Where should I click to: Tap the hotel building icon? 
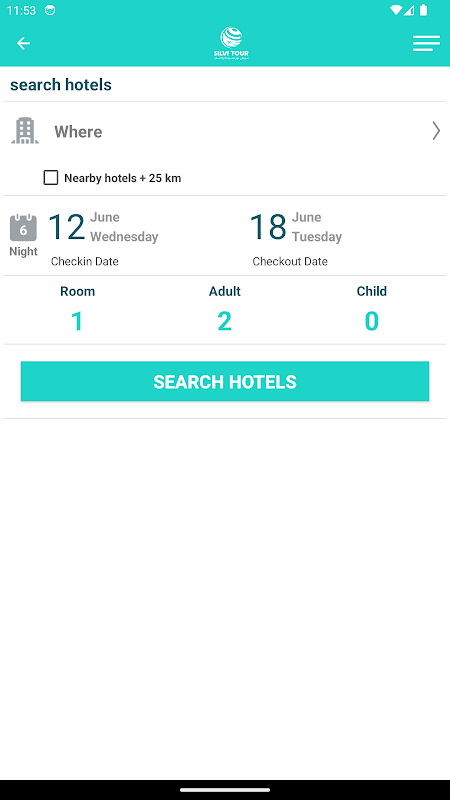pyautogui.click(x=25, y=131)
